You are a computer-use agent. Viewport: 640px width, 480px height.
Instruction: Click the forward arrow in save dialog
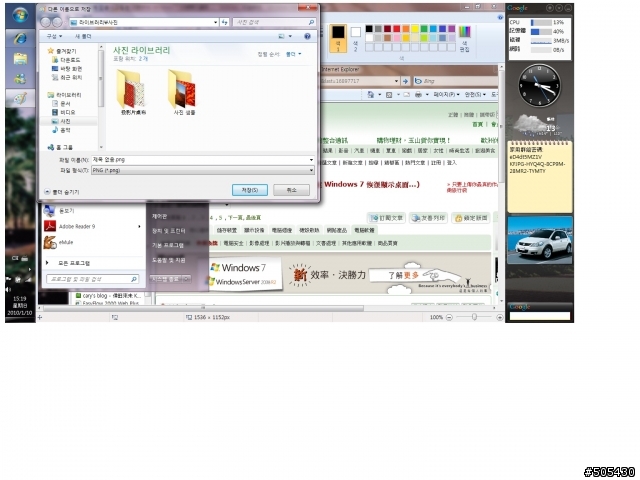pos(57,22)
